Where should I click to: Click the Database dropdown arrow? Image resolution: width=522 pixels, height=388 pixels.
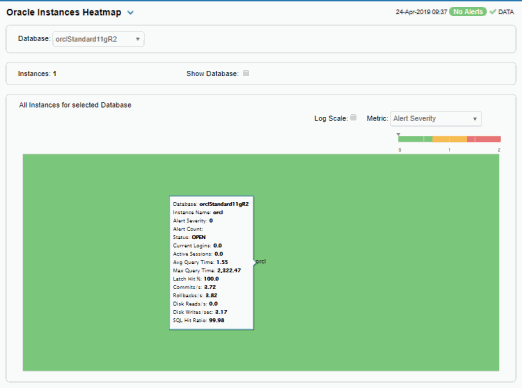138,39
